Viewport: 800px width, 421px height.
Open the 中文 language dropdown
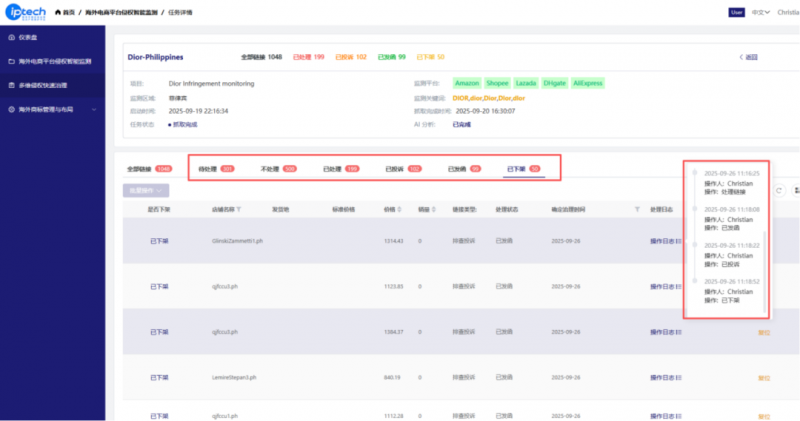[761, 12]
